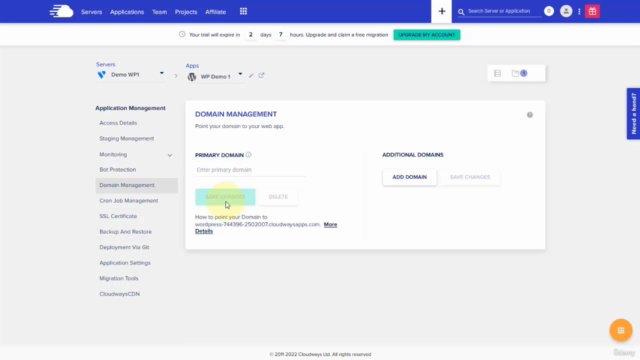
Task: Focus the Enter primary domain field
Action: [x=250, y=170]
